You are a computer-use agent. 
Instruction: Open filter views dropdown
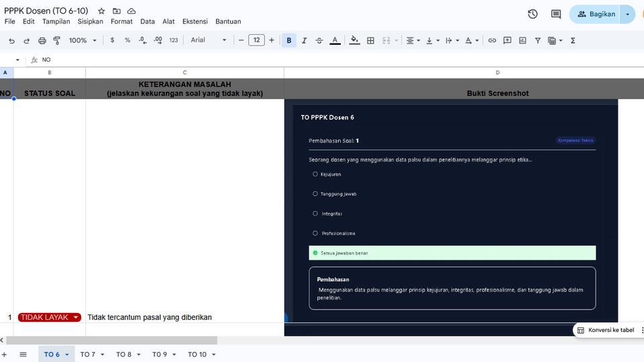(555, 40)
